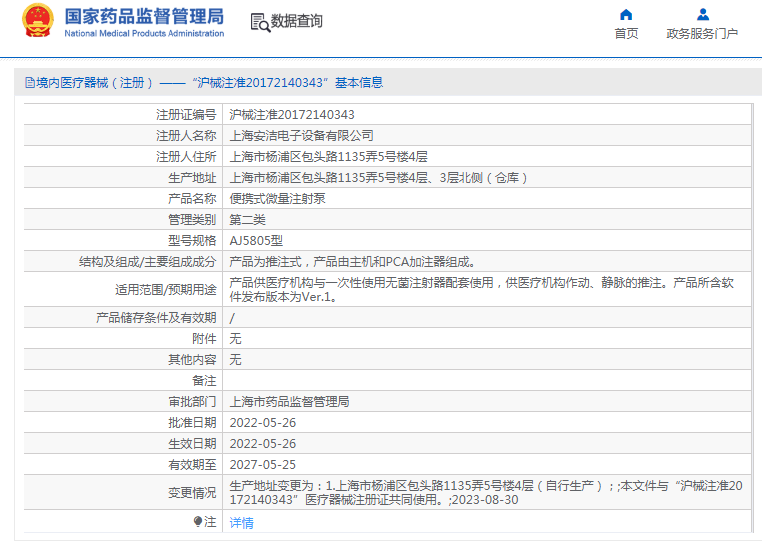
Task: Select structure text 产品为推注式
Action: pos(352,262)
